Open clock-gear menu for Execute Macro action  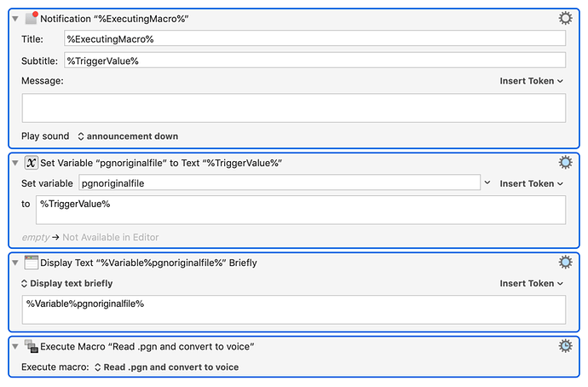[565, 346]
